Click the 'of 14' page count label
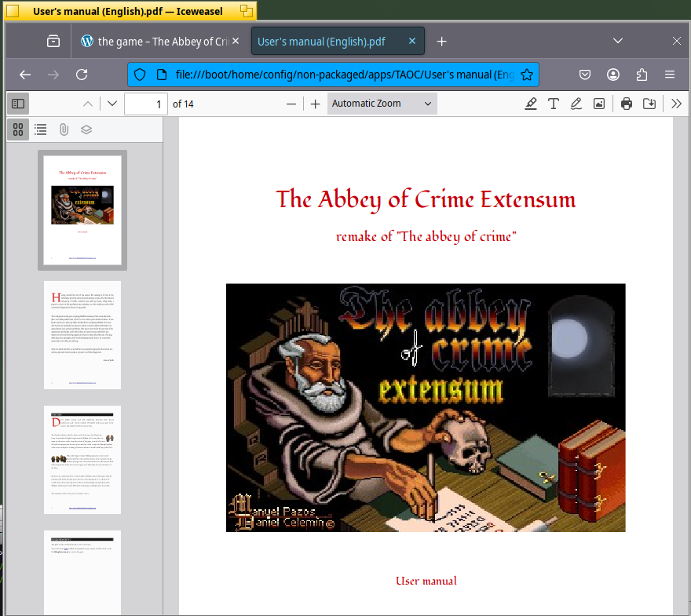This screenshot has width=691, height=616. 183,104
